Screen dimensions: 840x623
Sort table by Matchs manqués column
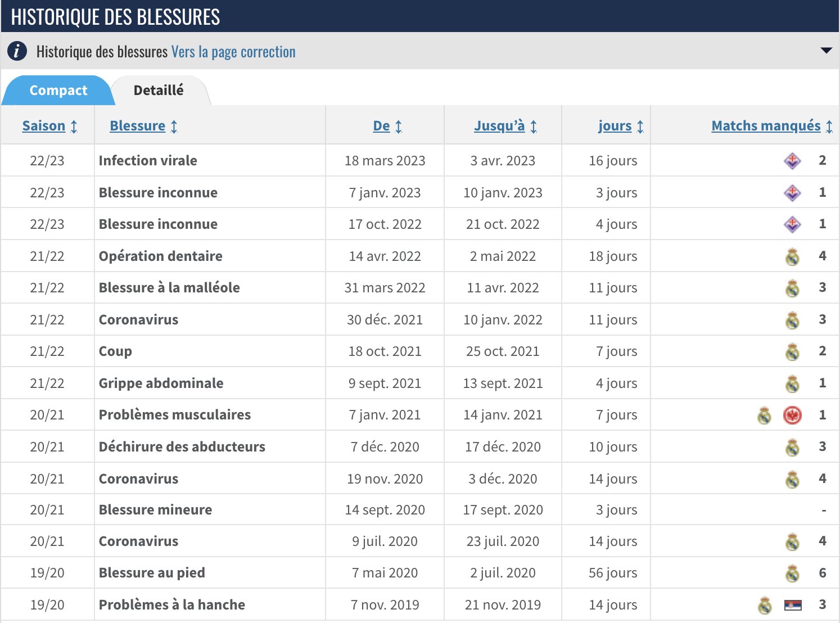click(x=766, y=126)
